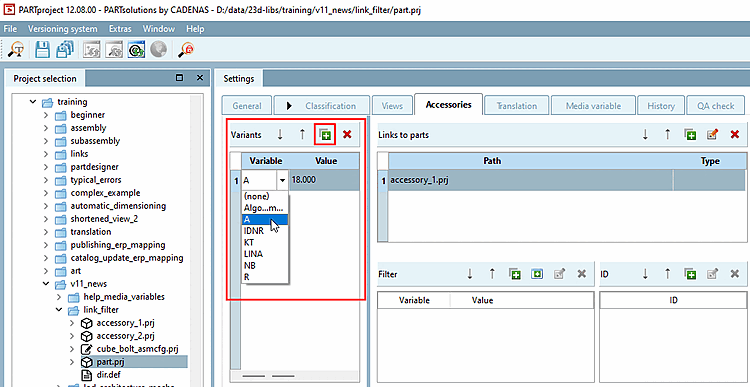The width and height of the screenshot is (750, 387).
Task: Click the Save floppy disk icon
Action: [43, 49]
